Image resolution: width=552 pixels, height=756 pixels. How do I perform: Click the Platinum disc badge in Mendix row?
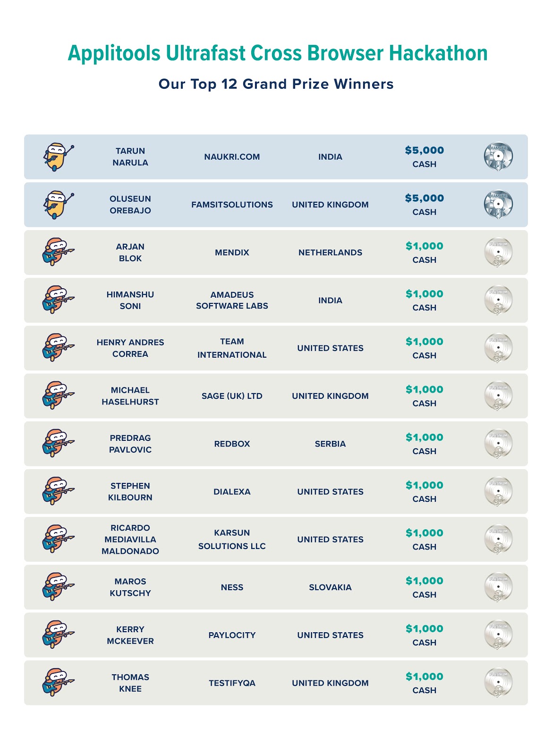tap(498, 252)
